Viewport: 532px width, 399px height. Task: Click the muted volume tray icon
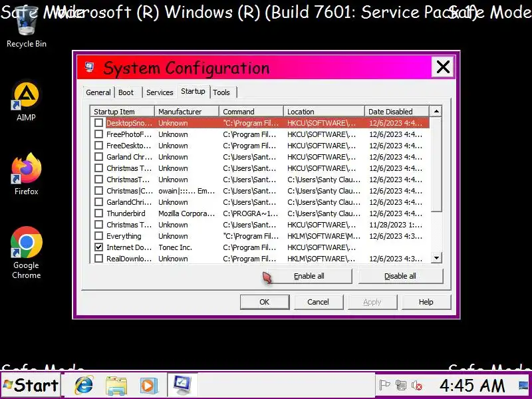pos(417,386)
